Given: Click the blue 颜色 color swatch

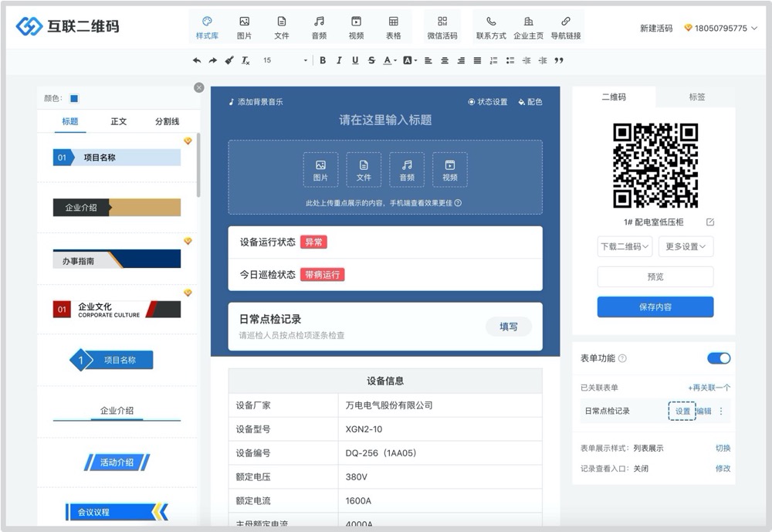Looking at the screenshot, I should pyautogui.click(x=74, y=98).
